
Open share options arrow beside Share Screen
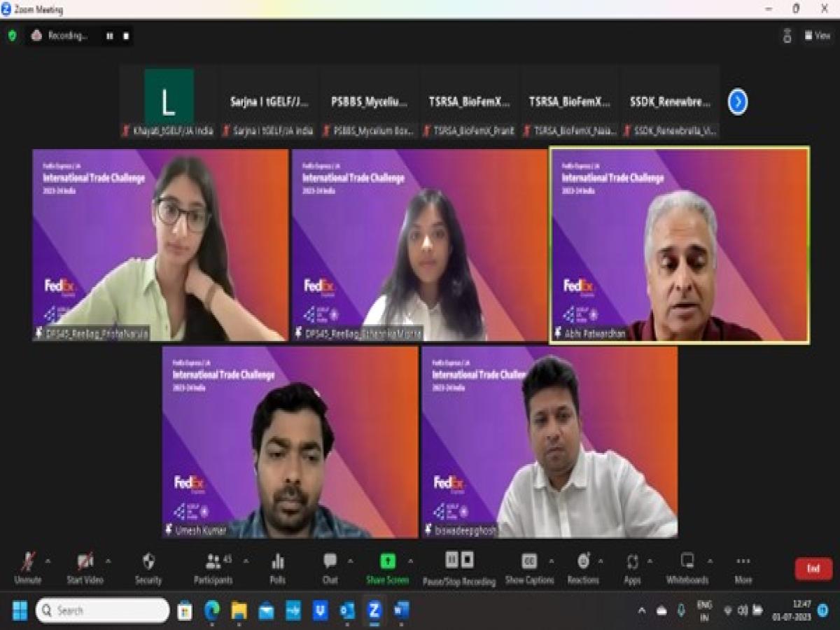pos(410,561)
